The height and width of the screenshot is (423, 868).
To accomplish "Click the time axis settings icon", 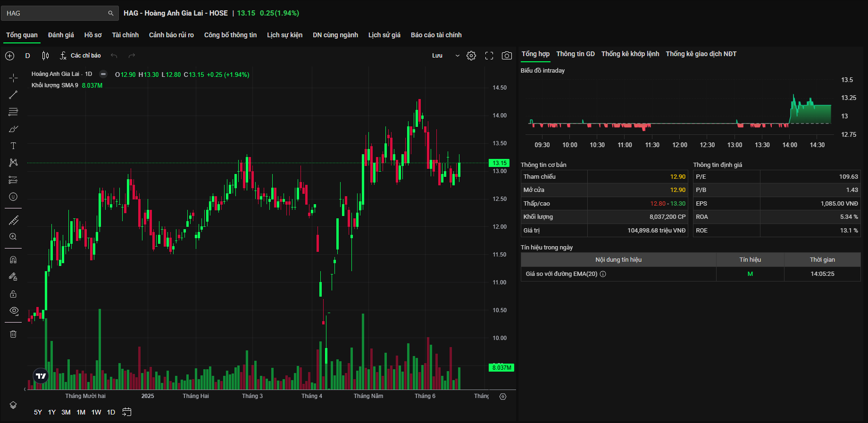I will [x=503, y=397].
